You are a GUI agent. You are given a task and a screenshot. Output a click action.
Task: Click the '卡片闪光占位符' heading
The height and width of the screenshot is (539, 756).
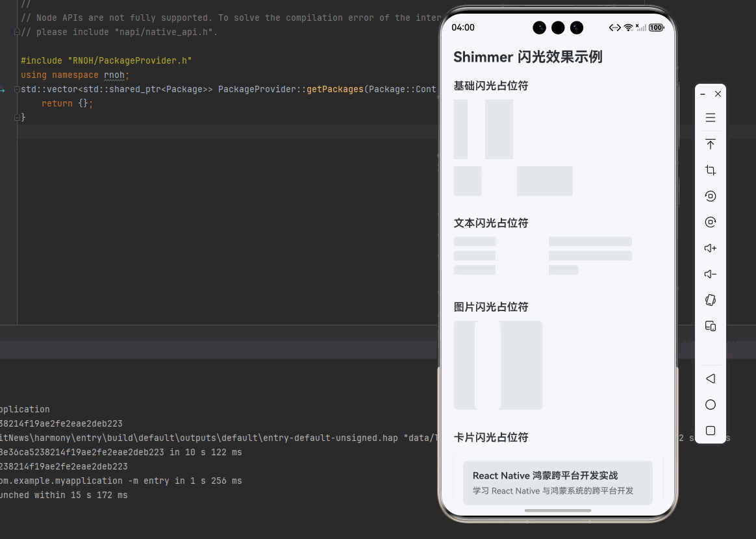point(491,437)
